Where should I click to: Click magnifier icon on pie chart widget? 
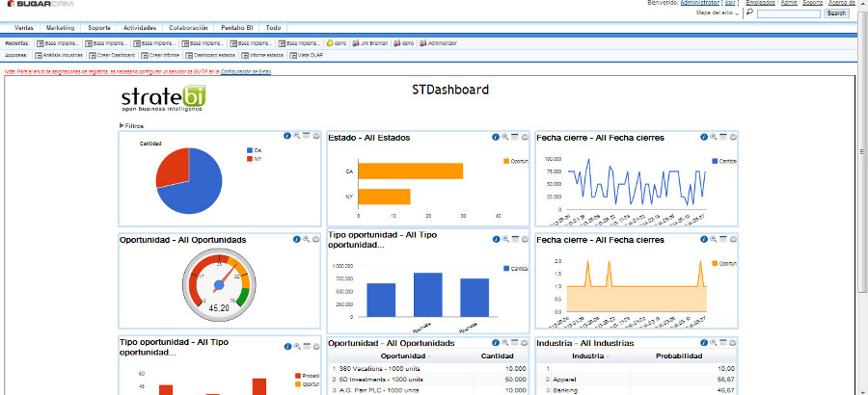coord(296,137)
